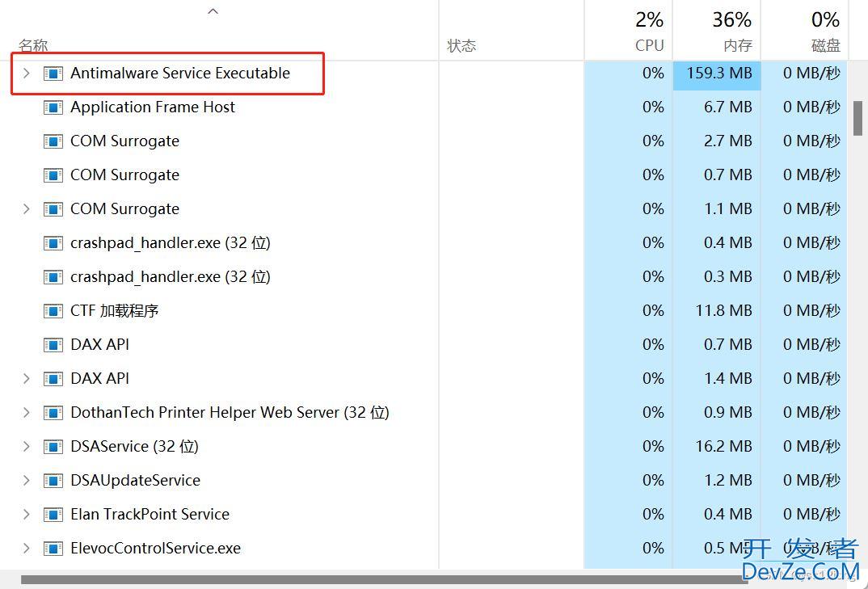Click the 16.2 MB memory value
Screen dimensions: 868x589
click(x=723, y=446)
